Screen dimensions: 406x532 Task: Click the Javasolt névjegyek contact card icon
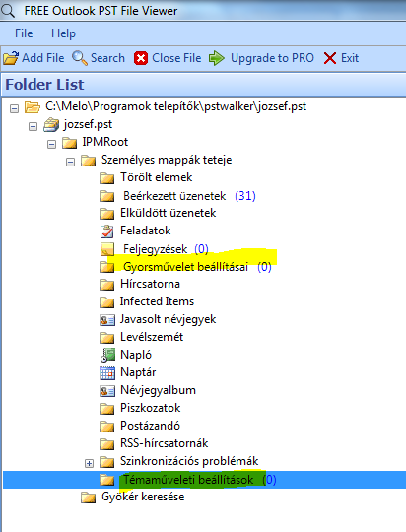[107, 320]
